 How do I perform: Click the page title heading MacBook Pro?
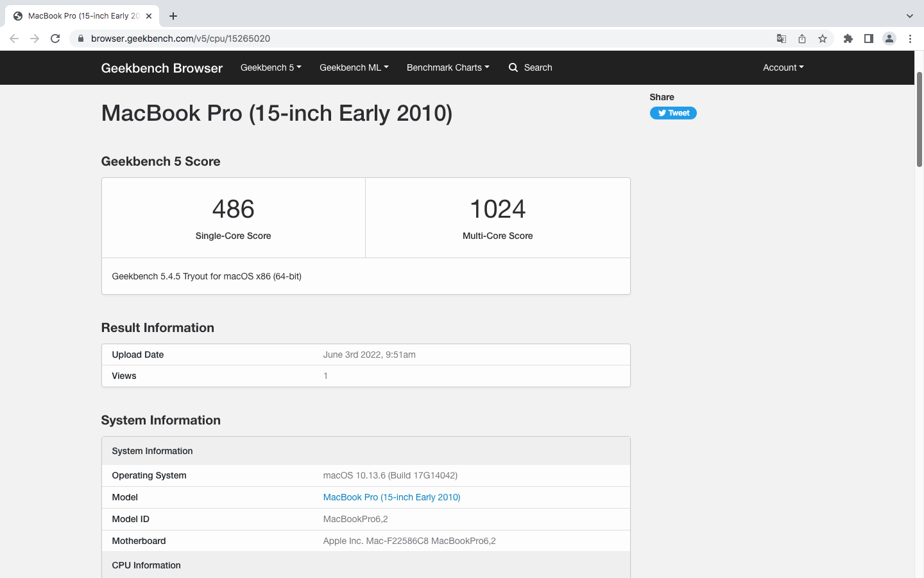point(277,114)
